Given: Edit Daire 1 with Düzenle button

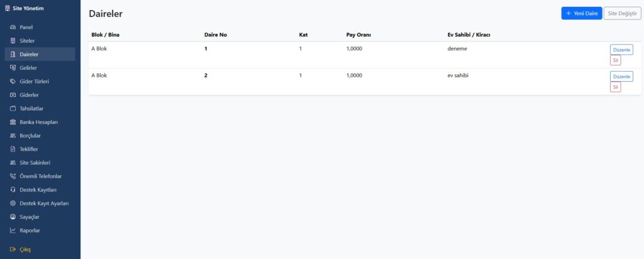Looking at the screenshot, I should click(621, 50).
